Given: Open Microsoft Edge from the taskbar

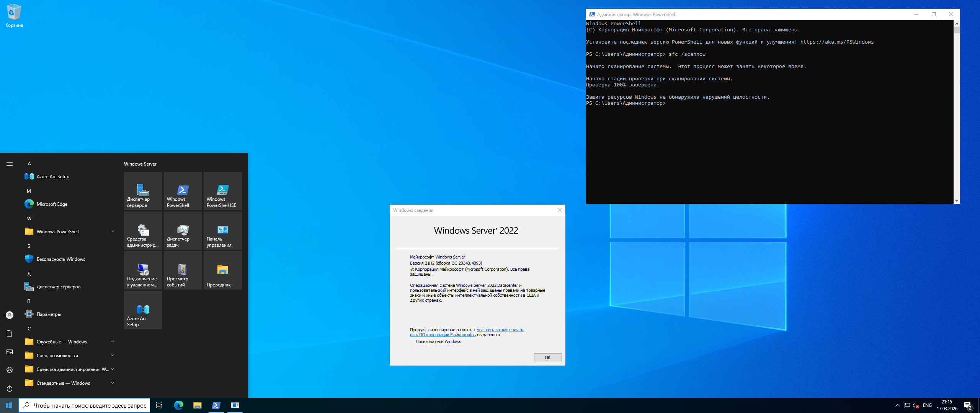Looking at the screenshot, I should pyautogui.click(x=179, y=405).
